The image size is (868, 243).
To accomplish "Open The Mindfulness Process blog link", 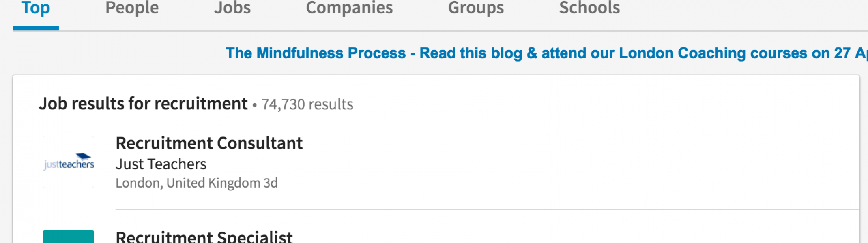I will 546,53.
